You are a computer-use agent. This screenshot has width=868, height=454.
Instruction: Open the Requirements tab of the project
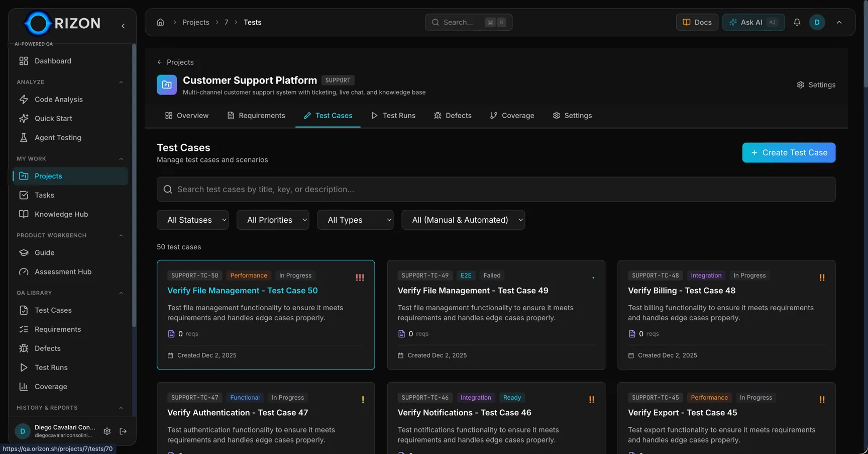coord(256,115)
